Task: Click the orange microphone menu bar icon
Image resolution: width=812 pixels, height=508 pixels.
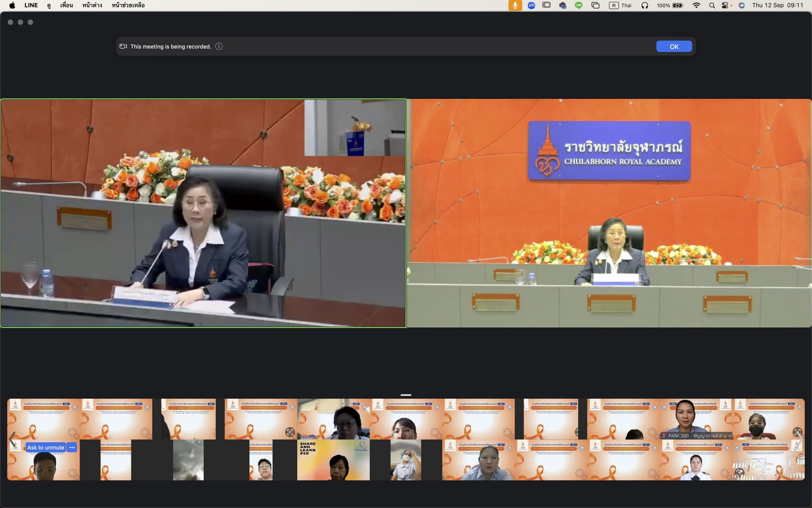Action: 515,5
